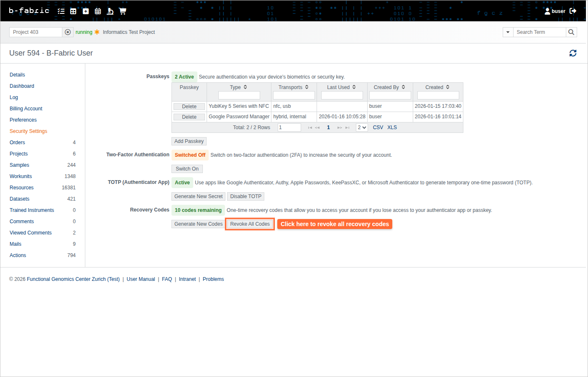Click the plus-square create icon in header
This screenshot has height=377, width=588.
tap(86, 11)
